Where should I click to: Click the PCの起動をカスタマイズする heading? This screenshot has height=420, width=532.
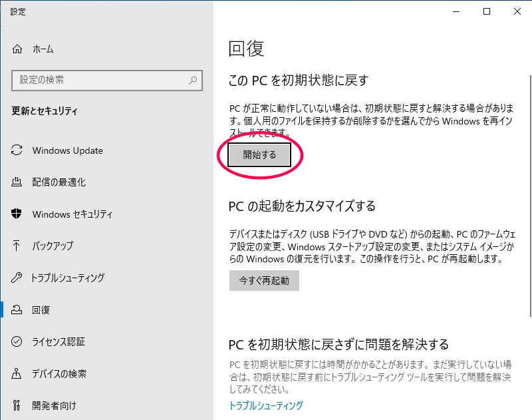302,206
